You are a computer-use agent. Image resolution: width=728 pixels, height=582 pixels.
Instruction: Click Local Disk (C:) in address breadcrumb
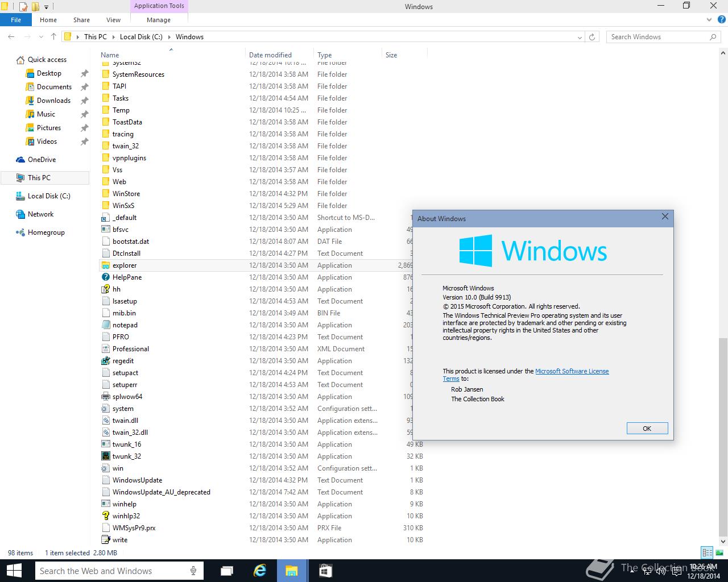click(141, 37)
